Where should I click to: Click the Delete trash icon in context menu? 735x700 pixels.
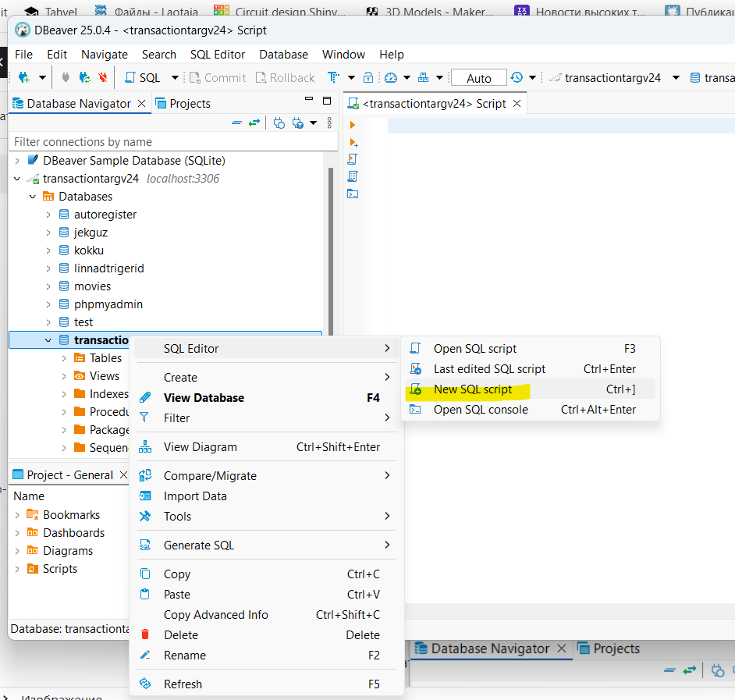(x=145, y=634)
